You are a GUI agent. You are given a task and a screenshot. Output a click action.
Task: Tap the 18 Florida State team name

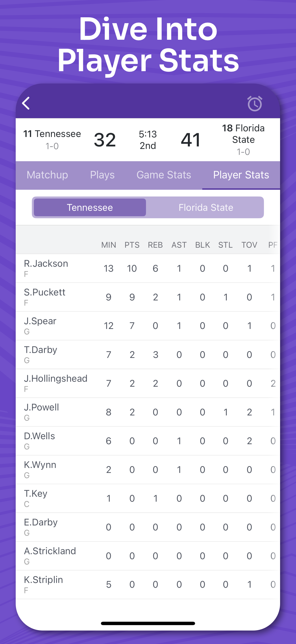coord(243,134)
